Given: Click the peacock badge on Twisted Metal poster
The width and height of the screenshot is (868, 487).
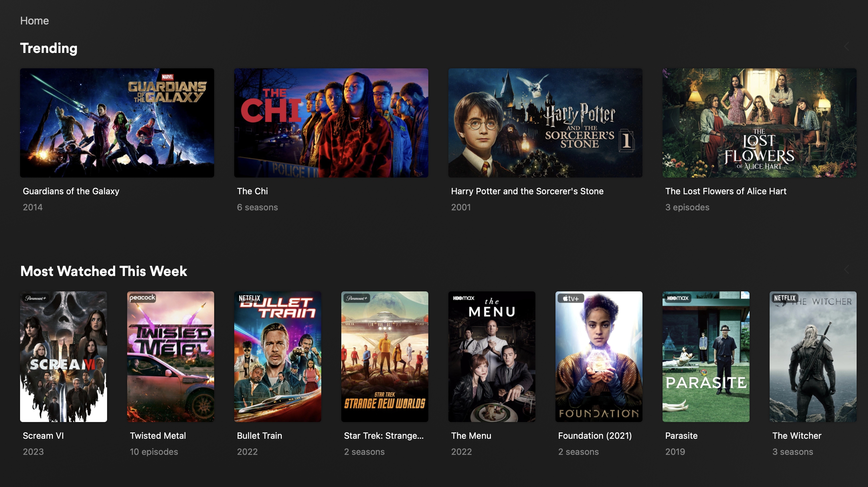Looking at the screenshot, I should pos(142,298).
